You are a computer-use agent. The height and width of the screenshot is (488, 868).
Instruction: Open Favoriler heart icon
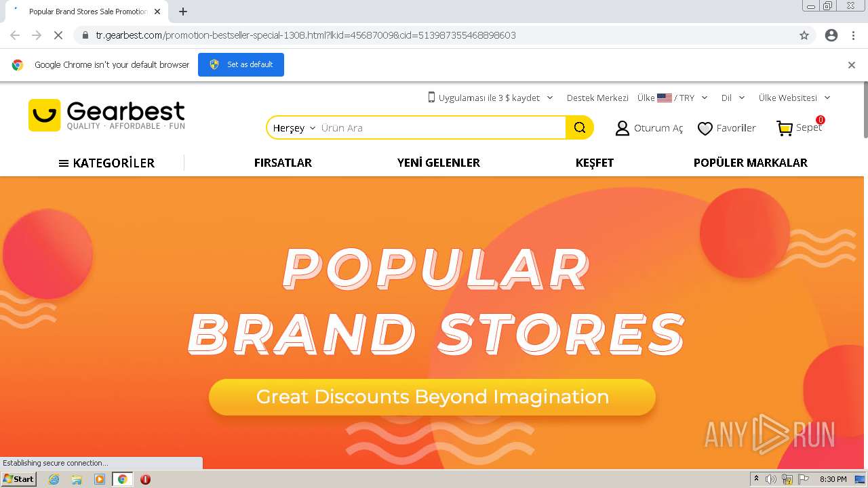click(705, 128)
